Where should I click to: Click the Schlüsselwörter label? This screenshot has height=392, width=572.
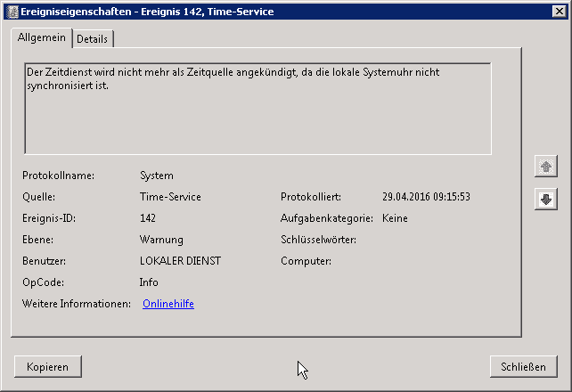pyautogui.click(x=318, y=240)
